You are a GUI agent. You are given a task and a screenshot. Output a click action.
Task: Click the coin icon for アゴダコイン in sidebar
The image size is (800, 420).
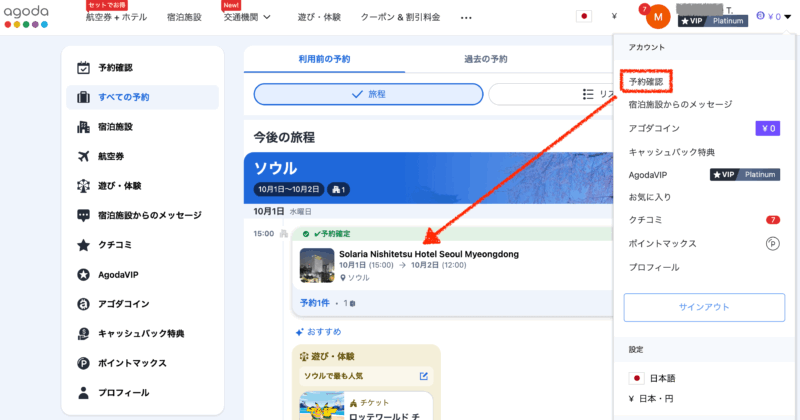pyautogui.click(x=83, y=304)
